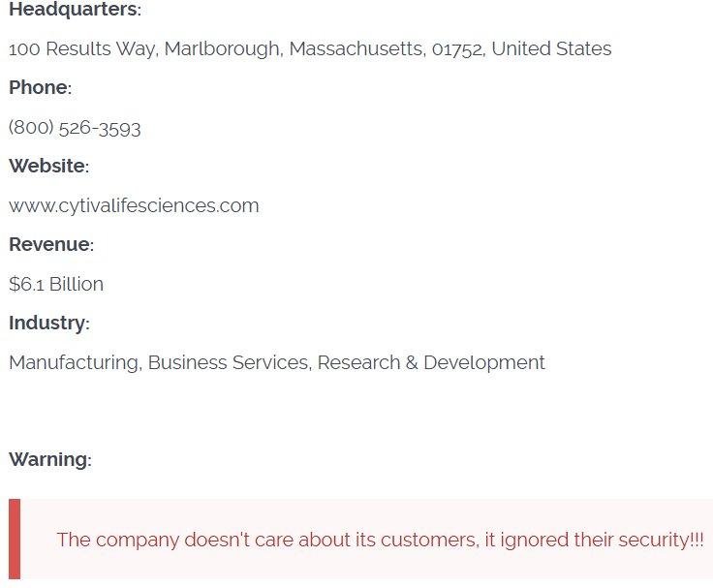This screenshot has height=588, width=713.
Task: Click the Phone label
Action: (x=40, y=88)
